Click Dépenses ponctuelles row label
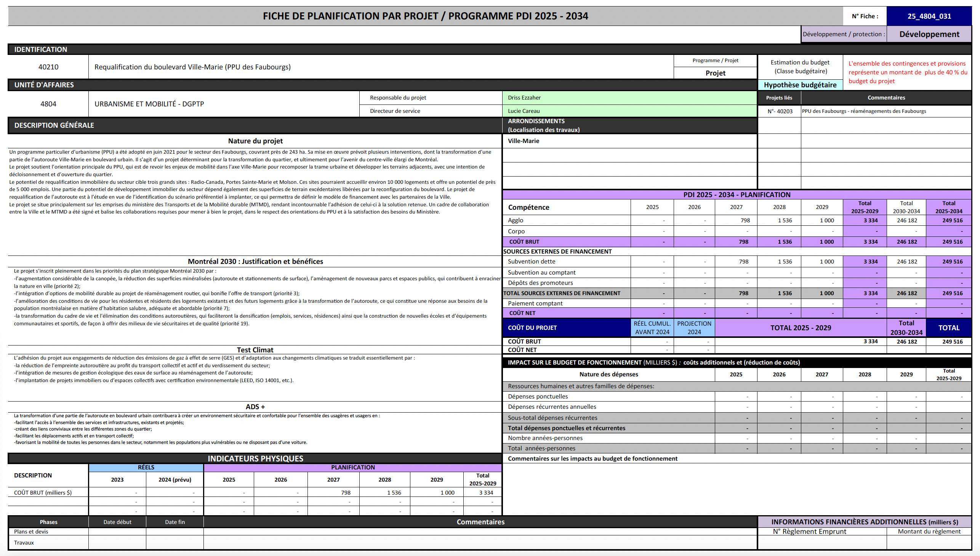Viewport: 980px width, 556px height. pyautogui.click(x=538, y=396)
